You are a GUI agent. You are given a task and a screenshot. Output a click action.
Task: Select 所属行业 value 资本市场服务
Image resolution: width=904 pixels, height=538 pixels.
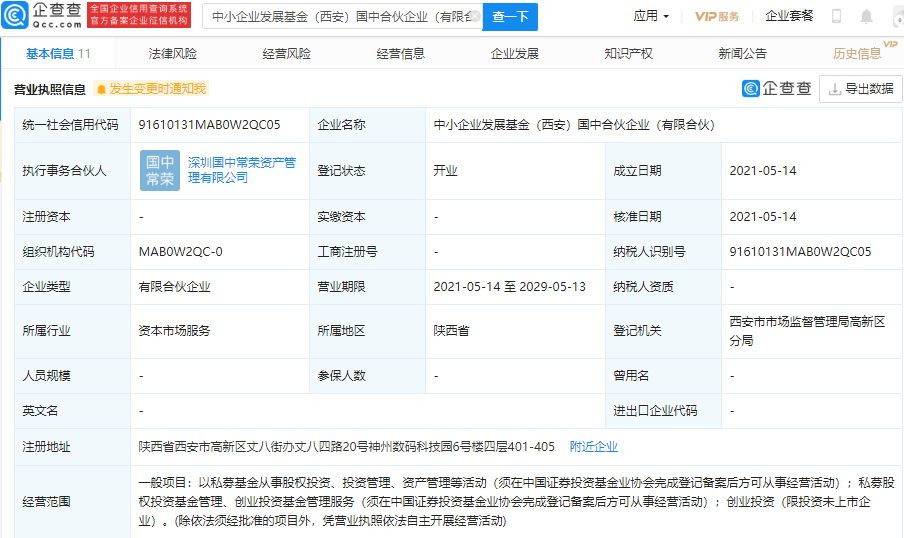point(174,331)
